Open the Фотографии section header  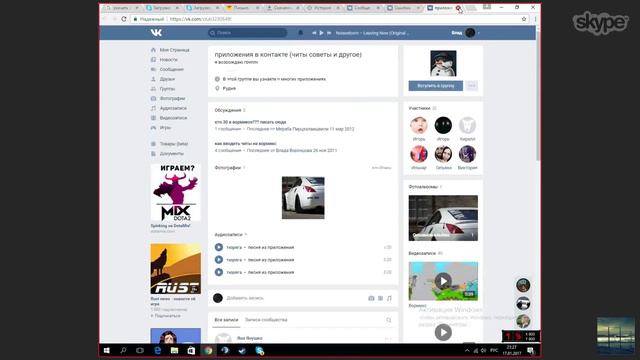point(228,168)
